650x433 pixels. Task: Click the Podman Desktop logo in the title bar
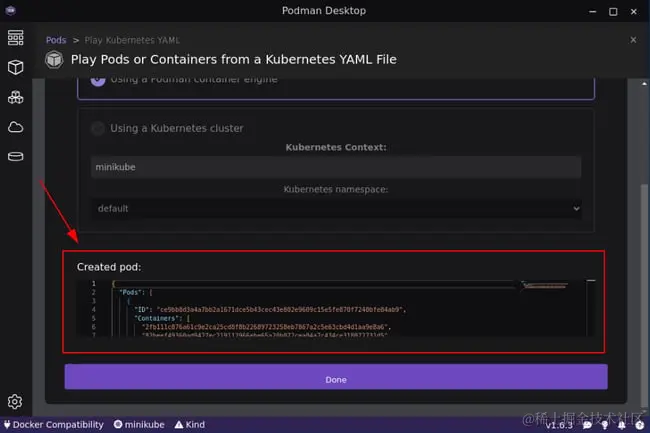click(10, 10)
